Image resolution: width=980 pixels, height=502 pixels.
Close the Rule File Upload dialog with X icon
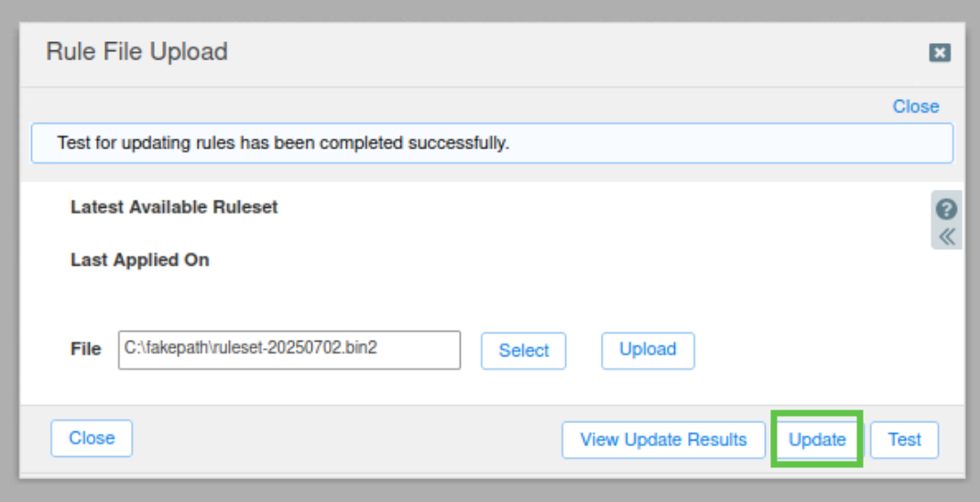click(939, 53)
